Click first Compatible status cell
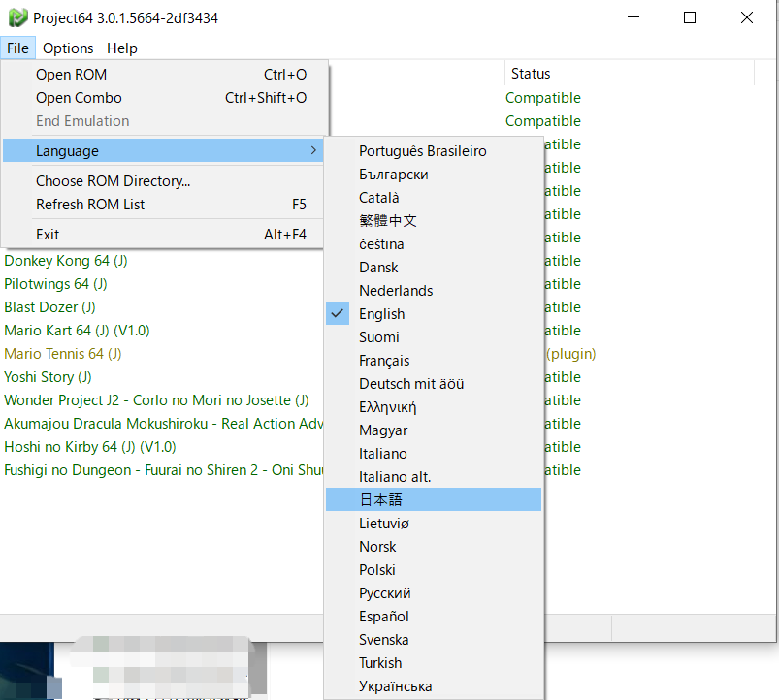Viewport: 779px width, 700px height. point(543,98)
